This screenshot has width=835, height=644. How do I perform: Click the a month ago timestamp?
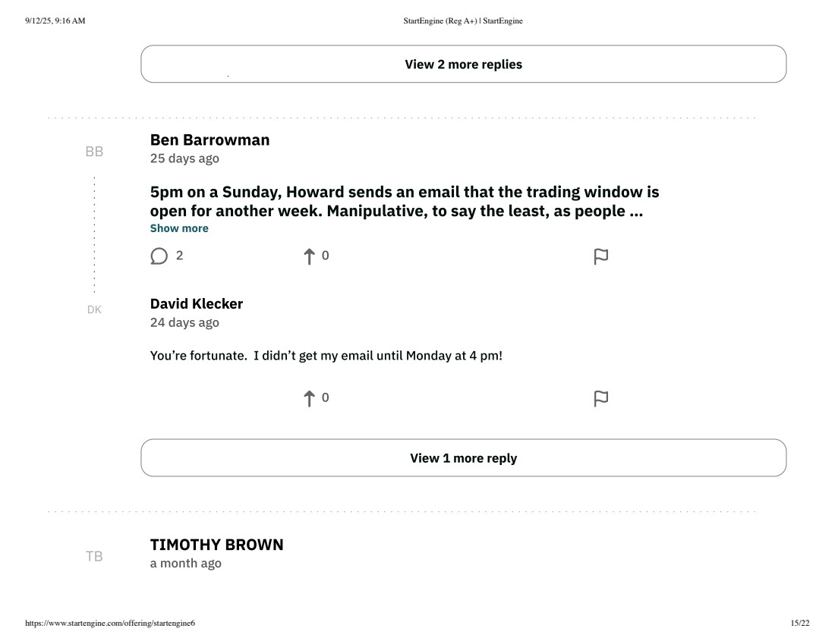click(185, 564)
